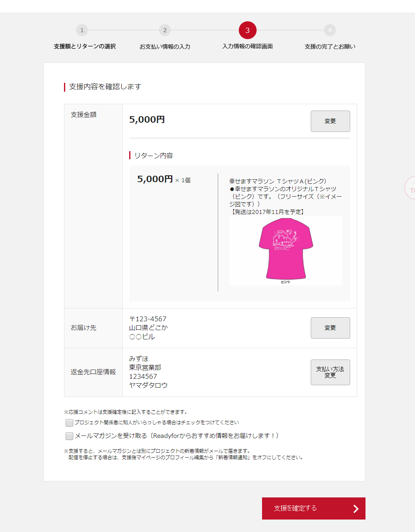Click step 2 circle icon

coord(165,30)
